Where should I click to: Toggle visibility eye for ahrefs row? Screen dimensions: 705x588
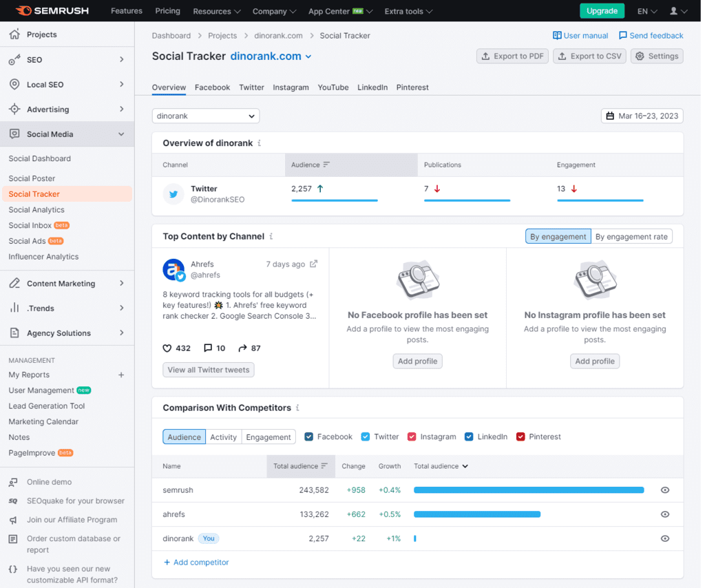(x=665, y=514)
